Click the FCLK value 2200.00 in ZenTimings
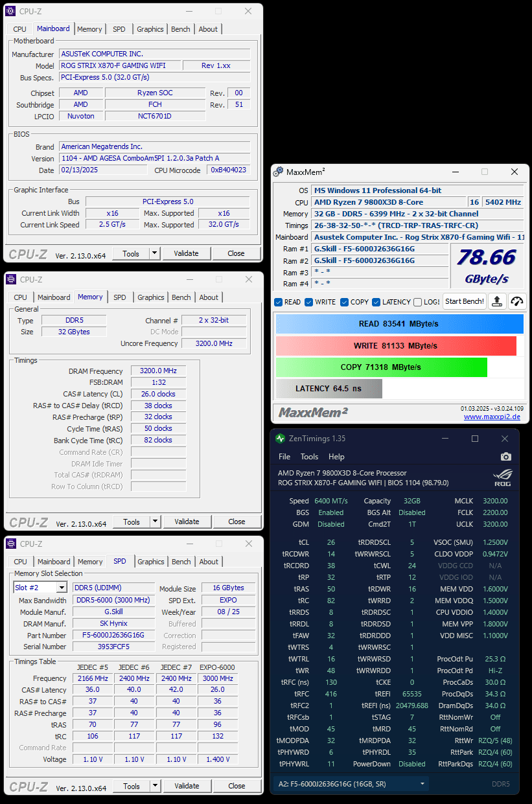The image size is (532, 804). pos(495,512)
